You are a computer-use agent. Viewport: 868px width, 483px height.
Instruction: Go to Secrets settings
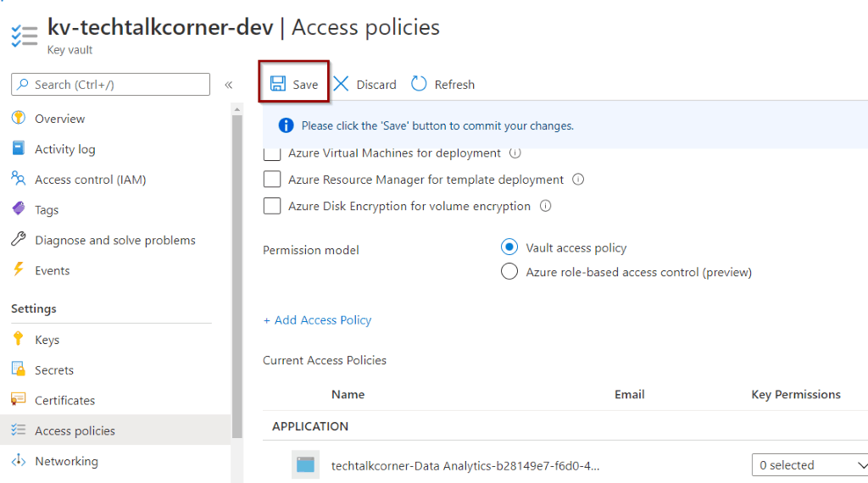pos(115,370)
